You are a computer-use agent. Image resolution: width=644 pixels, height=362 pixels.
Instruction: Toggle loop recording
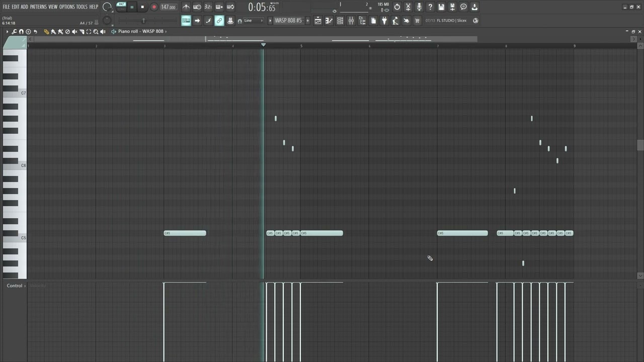pyautogui.click(x=230, y=7)
